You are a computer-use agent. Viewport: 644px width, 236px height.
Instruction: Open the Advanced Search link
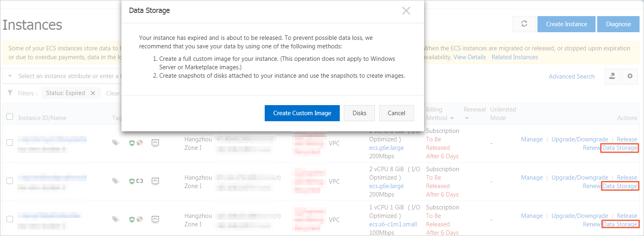coord(571,77)
